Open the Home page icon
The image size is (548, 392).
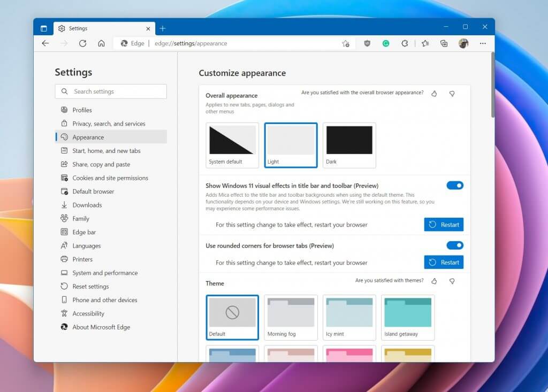point(101,43)
